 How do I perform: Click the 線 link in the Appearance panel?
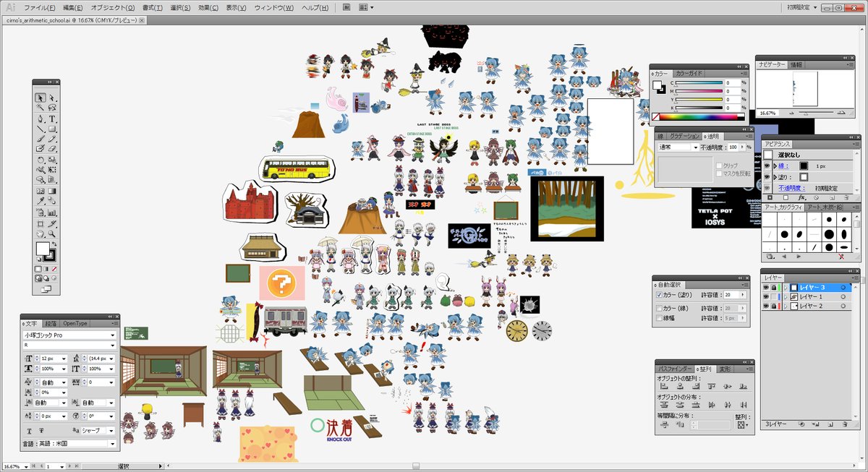(783, 166)
